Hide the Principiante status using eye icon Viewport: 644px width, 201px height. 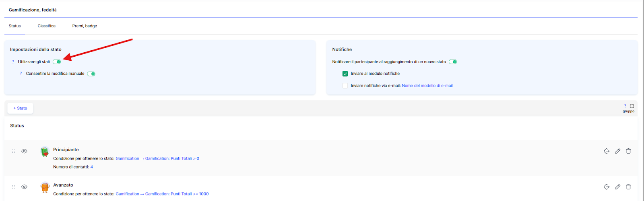24,151
